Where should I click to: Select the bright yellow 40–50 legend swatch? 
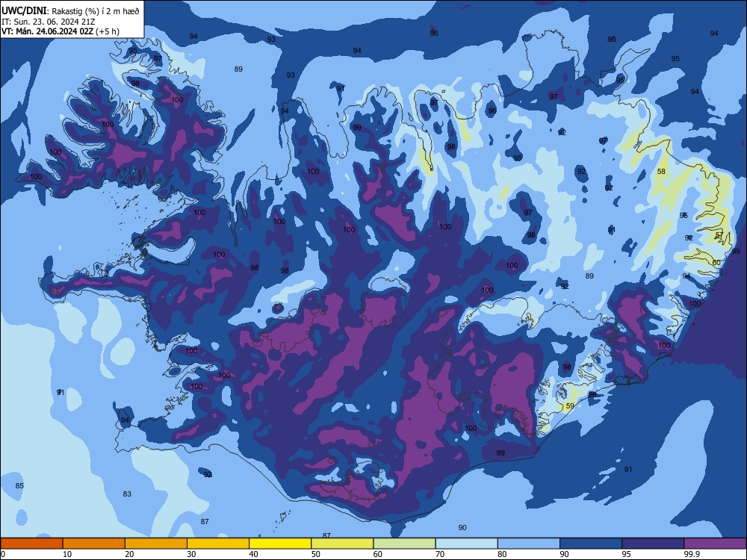coord(280,544)
